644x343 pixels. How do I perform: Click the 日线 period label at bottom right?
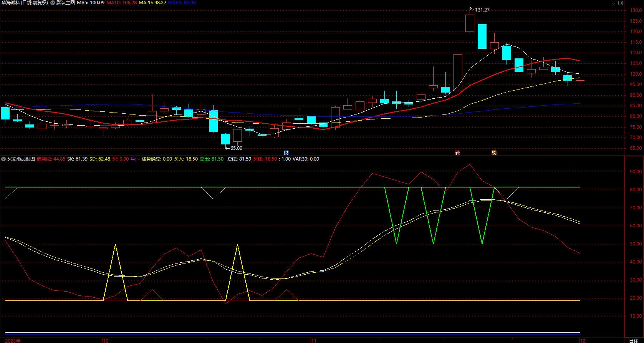(x=634, y=341)
